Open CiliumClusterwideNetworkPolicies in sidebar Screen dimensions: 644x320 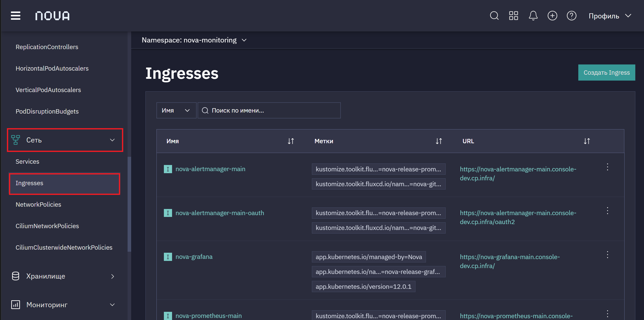click(x=64, y=247)
